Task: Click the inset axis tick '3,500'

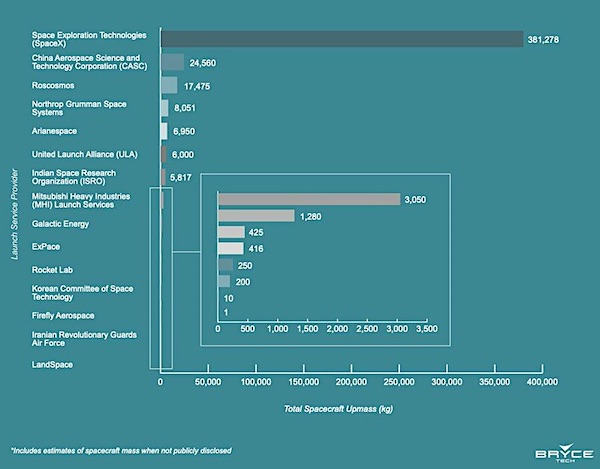Action: 427,329
